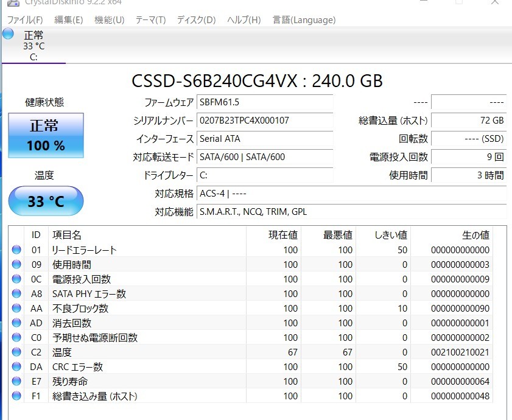Select the SATA PHY エラー数 row
Screen dimensions: 512x420
pos(250,293)
